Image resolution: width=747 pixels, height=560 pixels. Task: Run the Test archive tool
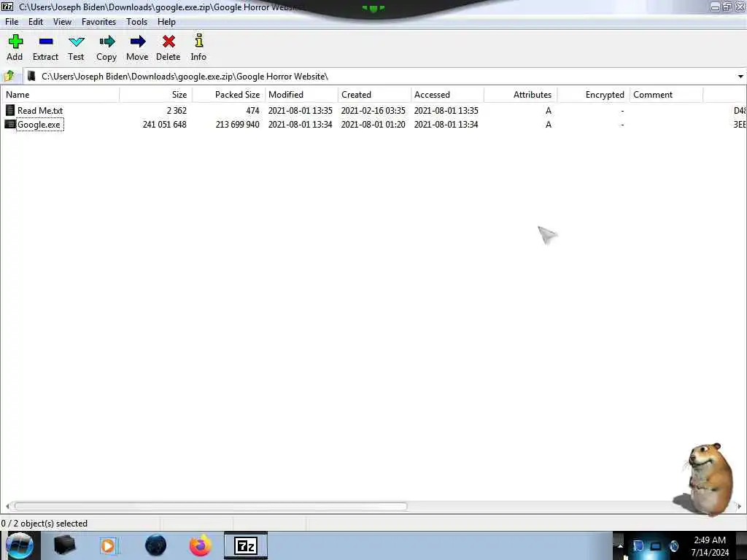tap(76, 42)
